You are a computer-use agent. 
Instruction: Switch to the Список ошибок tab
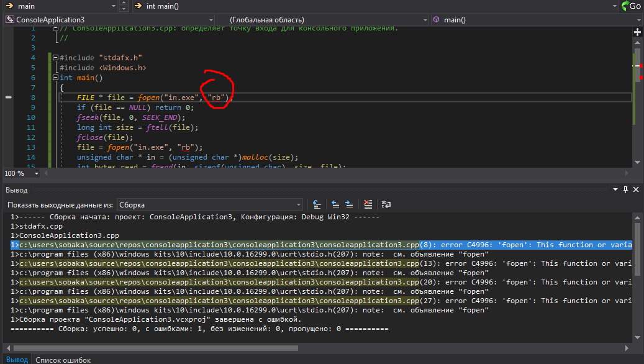[x=63, y=360]
